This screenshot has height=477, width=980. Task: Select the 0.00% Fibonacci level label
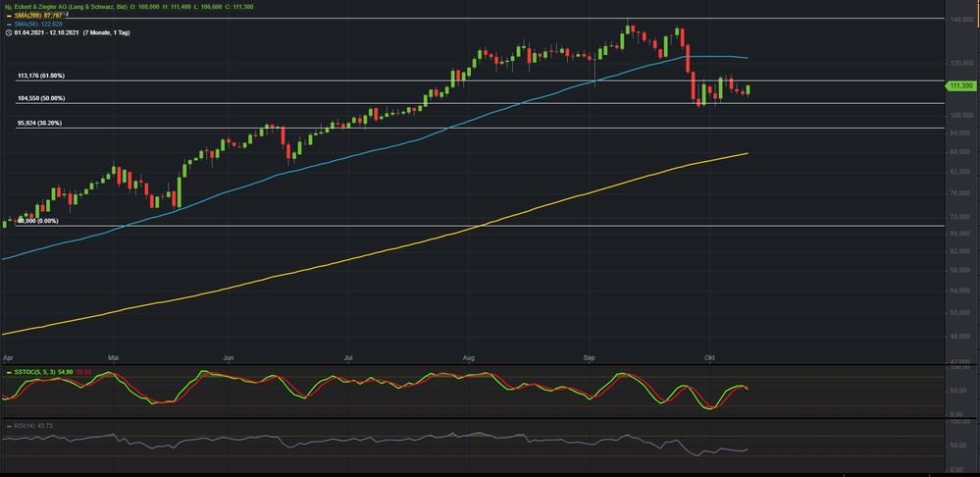click(x=37, y=221)
